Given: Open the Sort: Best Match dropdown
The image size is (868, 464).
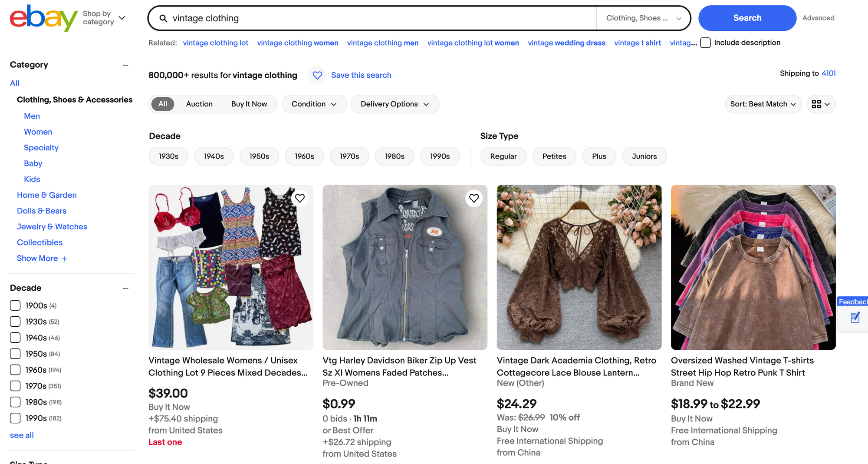Looking at the screenshot, I should click(763, 104).
